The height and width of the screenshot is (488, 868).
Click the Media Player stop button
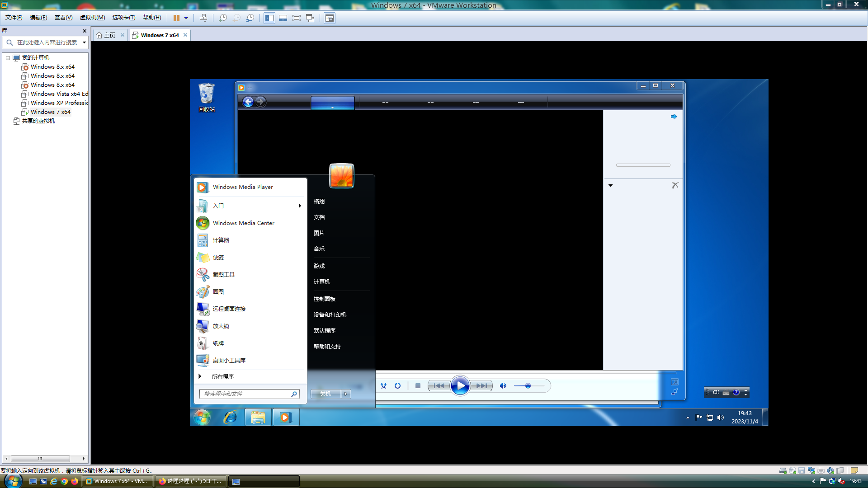[x=418, y=386]
